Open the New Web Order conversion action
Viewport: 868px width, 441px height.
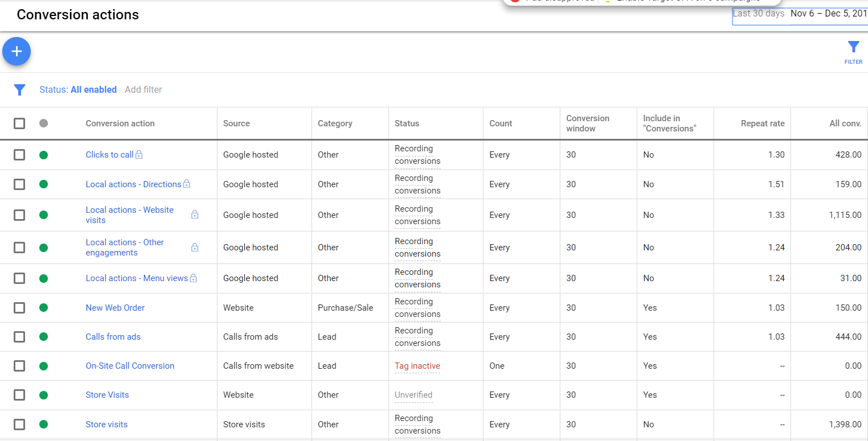(x=115, y=308)
